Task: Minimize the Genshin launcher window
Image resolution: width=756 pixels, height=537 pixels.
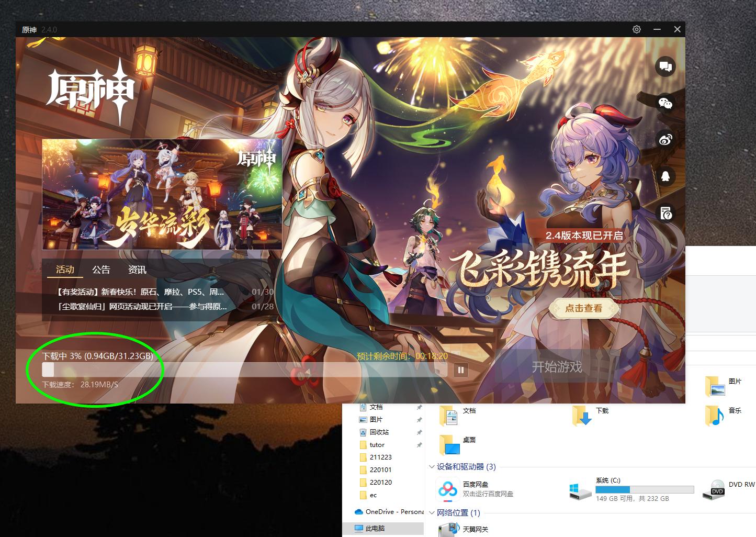Action: pyautogui.click(x=657, y=29)
